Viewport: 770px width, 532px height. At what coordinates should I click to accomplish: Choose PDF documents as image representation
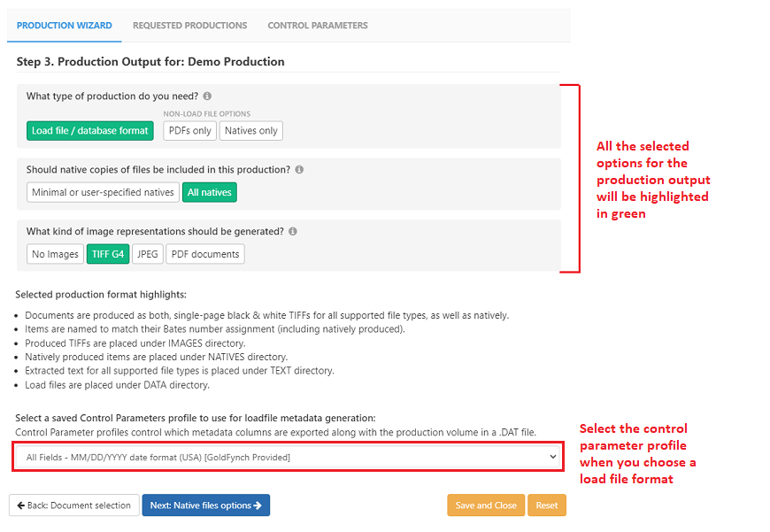pos(205,253)
